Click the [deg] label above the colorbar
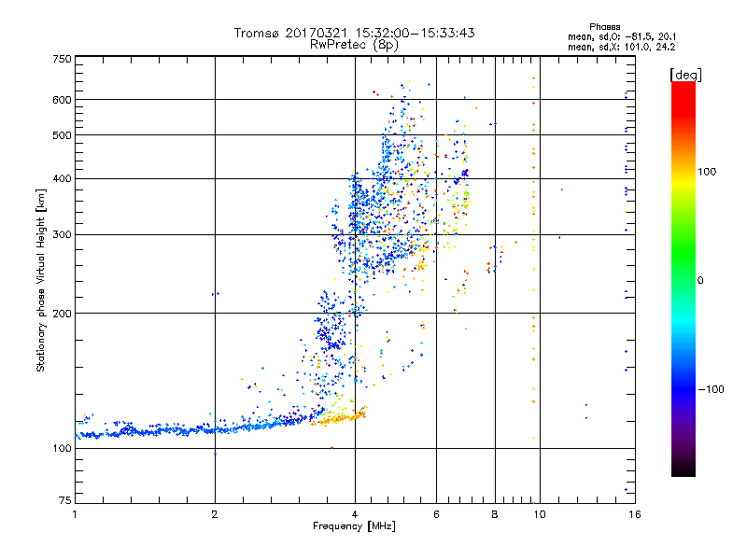This screenshot has width=747, height=560. 685,74
